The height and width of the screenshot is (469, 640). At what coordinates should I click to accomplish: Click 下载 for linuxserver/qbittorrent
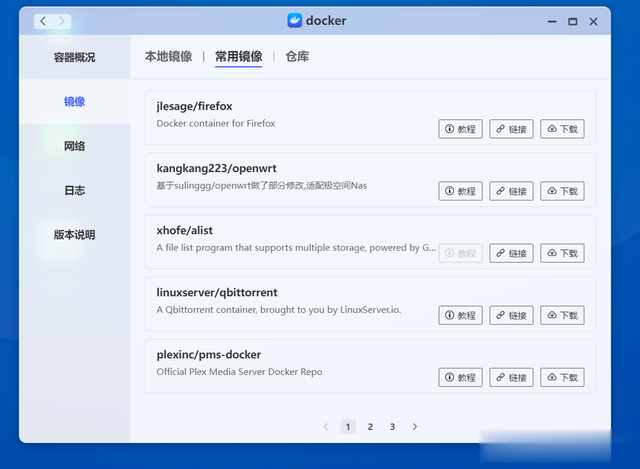(x=562, y=315)
